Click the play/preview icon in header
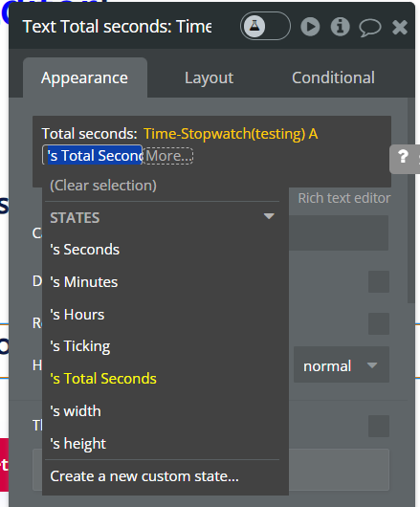Viewport: 420px width, 507px height. click(x=310, y=27)
